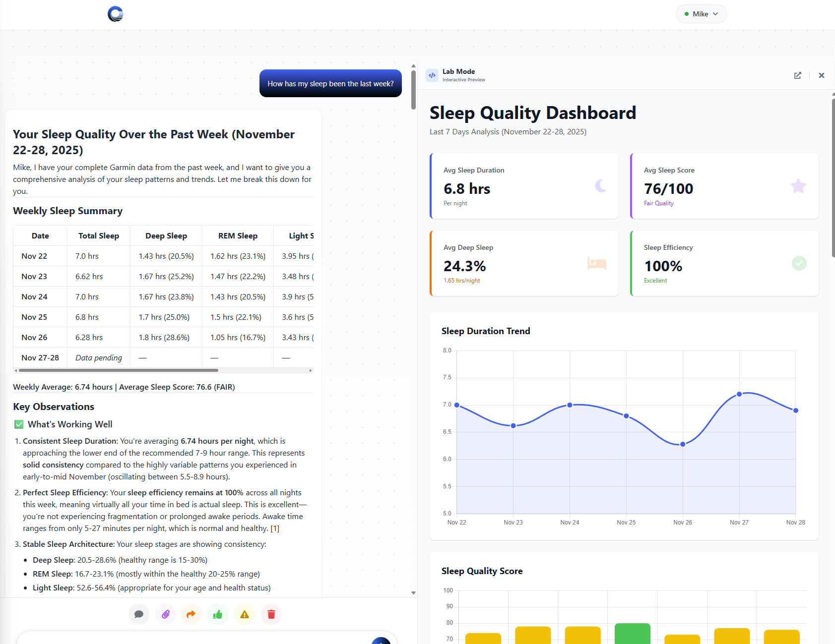Click the "Fair Quality" label
The height and width of the screenshot is (644, 835).
(x=659, y=203)
